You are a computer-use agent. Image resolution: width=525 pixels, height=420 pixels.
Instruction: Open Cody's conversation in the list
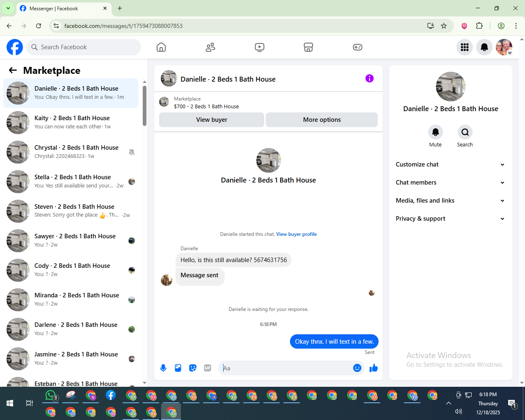click(x=71, y=270)
